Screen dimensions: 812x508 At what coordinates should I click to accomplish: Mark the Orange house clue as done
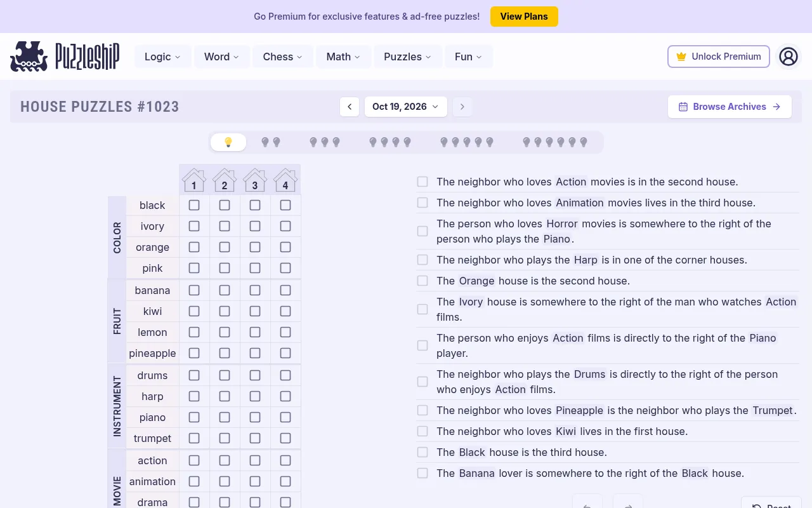tap(422, 281)
